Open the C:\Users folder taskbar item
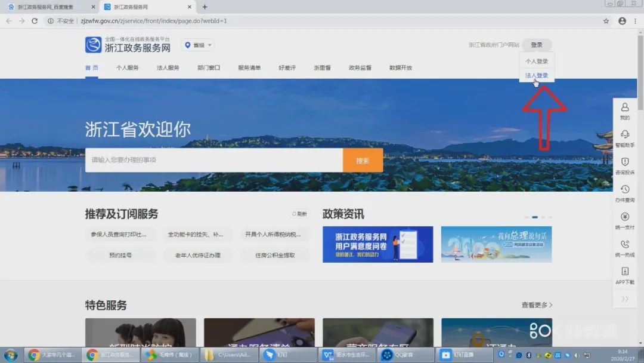This screenshot has width=644, height=363. [229, 355]
